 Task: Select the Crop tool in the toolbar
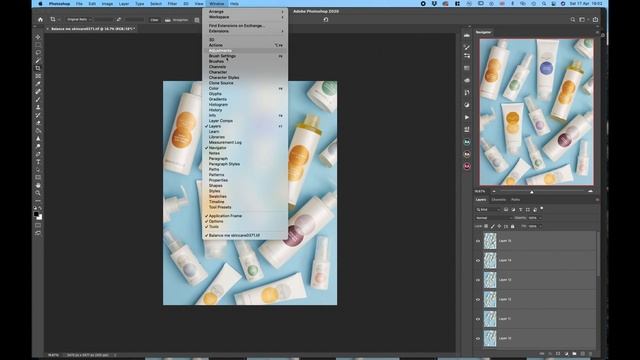pyautogui.click(x=38, y=68)
